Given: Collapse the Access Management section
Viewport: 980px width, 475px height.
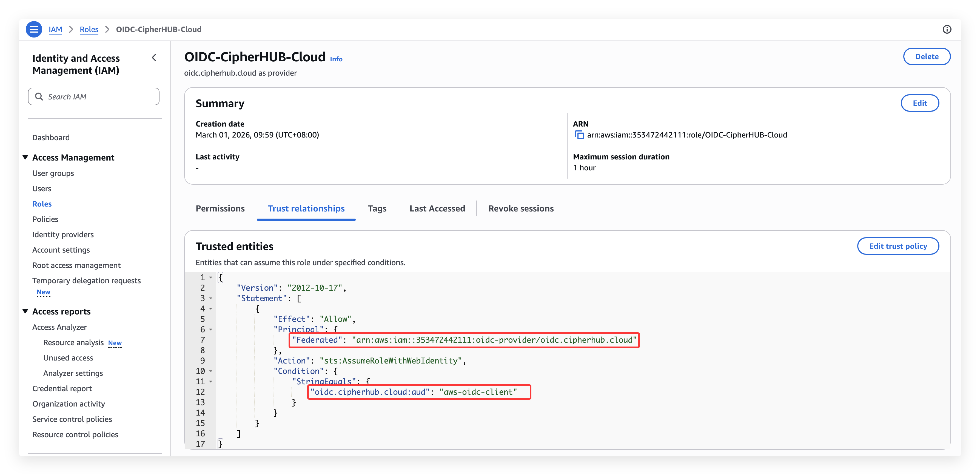Looking at the screenshot, I should pyautogui.click(x=25, y=158).
